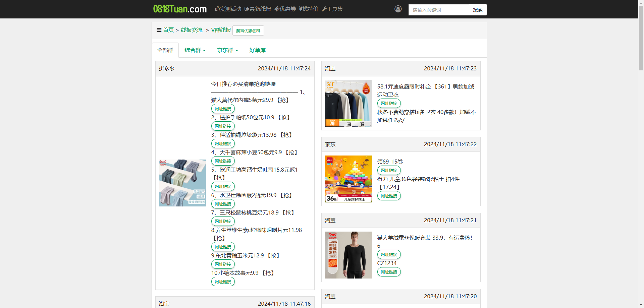
Task: Click timestamp 2024/11/18 11:47:22
Action: (450, 144)
